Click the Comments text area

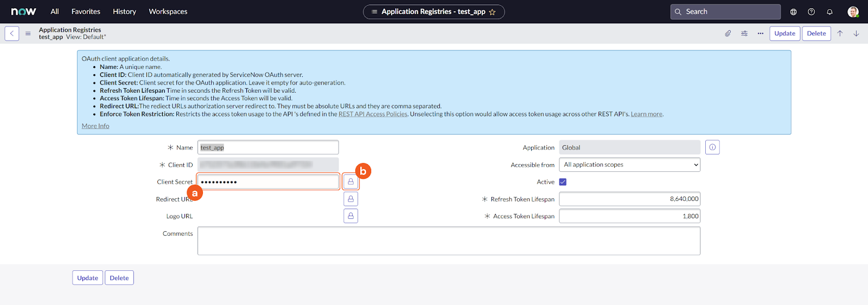coord(448,241)
